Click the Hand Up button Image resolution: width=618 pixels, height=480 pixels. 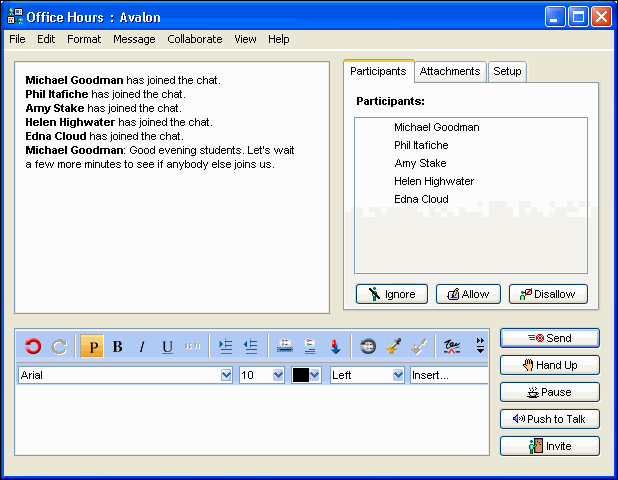pos(550,365)
